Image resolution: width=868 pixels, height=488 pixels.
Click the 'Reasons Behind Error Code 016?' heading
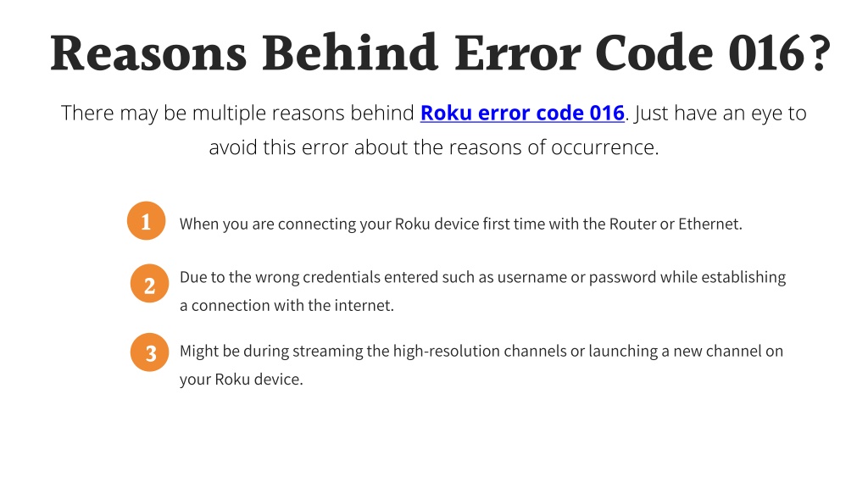[440, 53]
